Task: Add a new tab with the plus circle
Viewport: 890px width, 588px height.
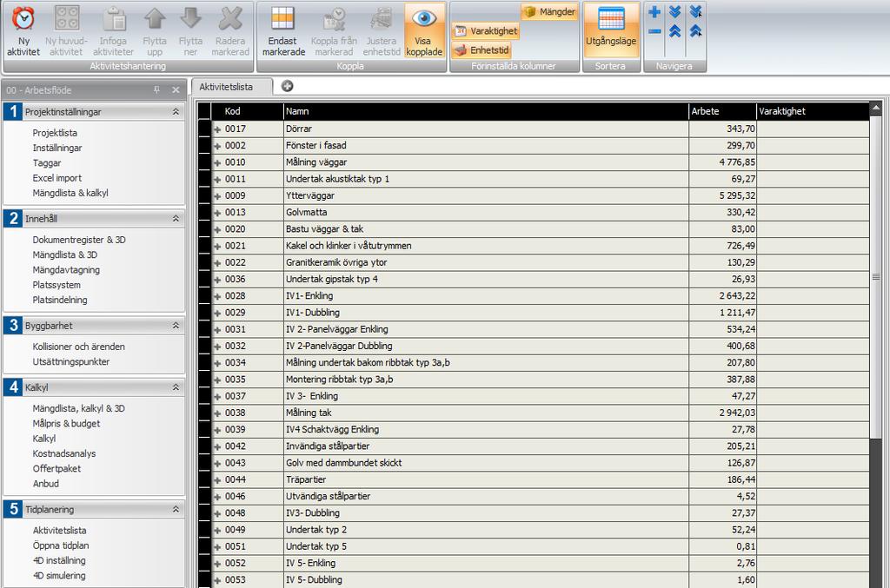Action: (x=287, y=86)
